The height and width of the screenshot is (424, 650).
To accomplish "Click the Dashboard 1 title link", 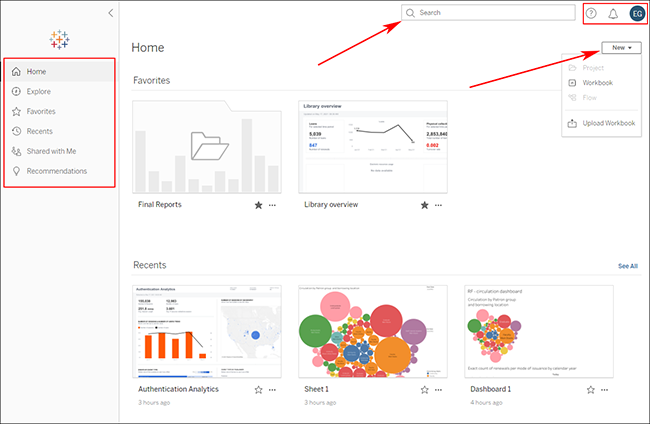I will tap(490, 389).
